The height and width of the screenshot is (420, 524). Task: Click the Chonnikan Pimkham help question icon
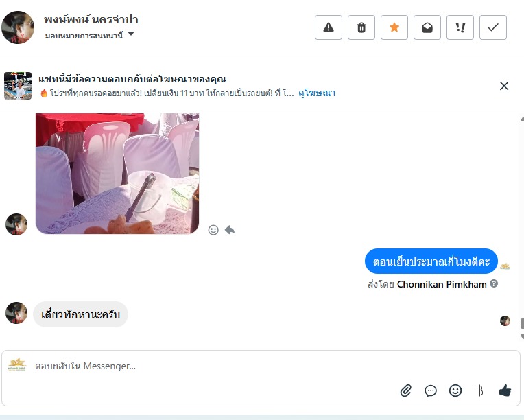(x=494, y=283)
